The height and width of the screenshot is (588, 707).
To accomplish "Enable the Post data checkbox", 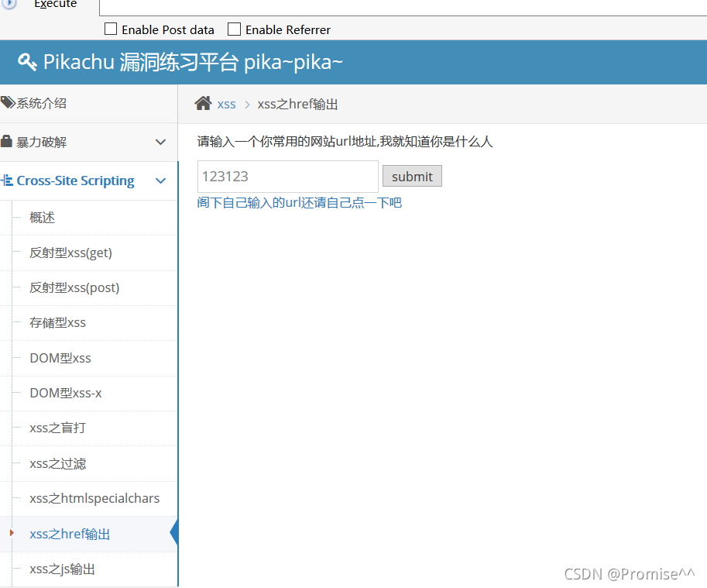I will 111,29.
